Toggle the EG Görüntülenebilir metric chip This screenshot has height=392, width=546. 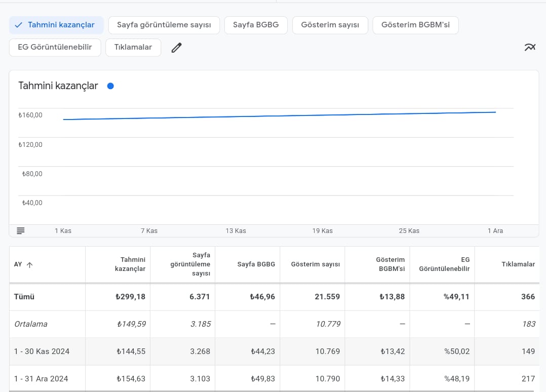pos(55,47)
